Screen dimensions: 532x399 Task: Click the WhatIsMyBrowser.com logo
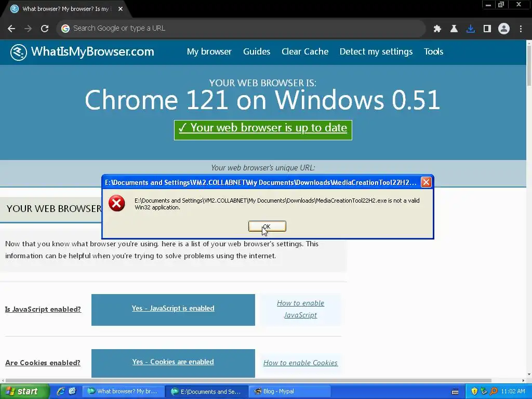click(x=82, y=52)
